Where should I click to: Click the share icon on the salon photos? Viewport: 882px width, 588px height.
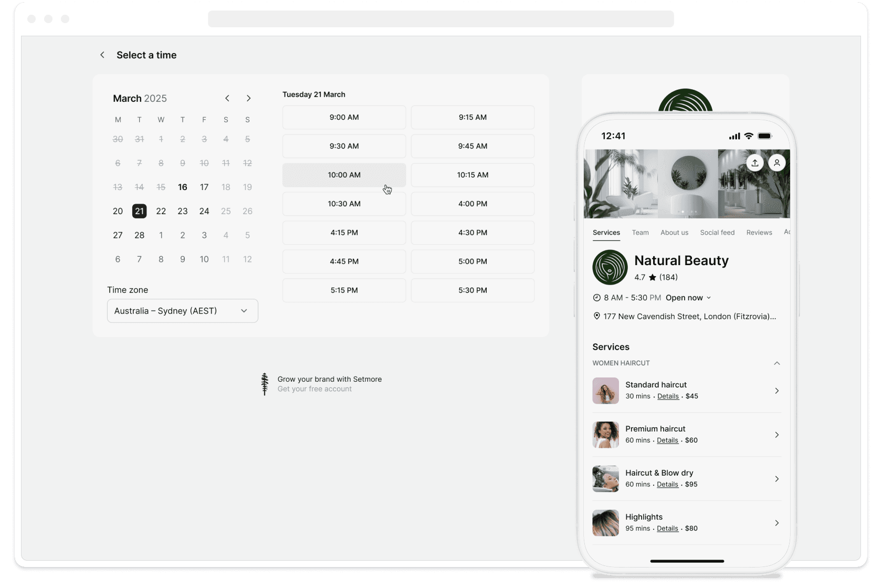click(x=755, y=163)
